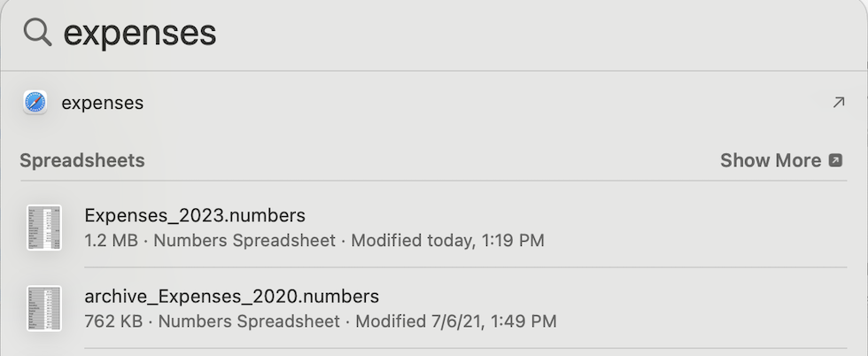This screenshot has height=356, width=868.
Task: Click the arrow icon next to Show More
Action: point(835,161)
